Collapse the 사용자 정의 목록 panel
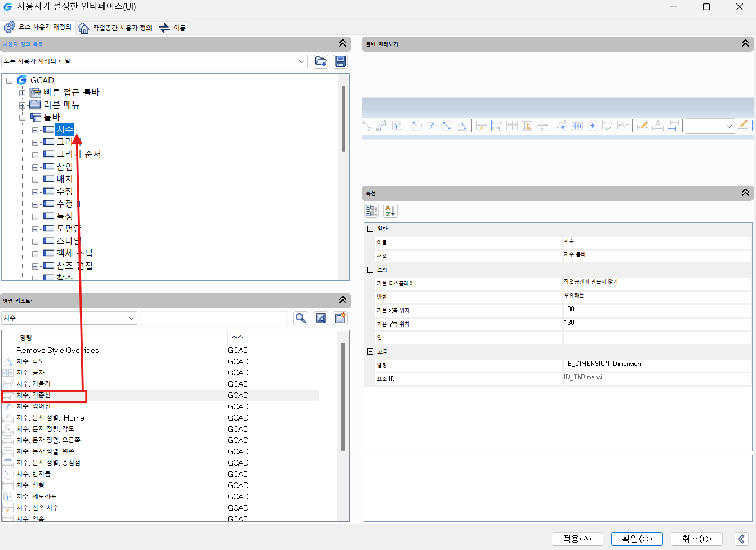This screenshot has width=756, height=550. [343, 43]
